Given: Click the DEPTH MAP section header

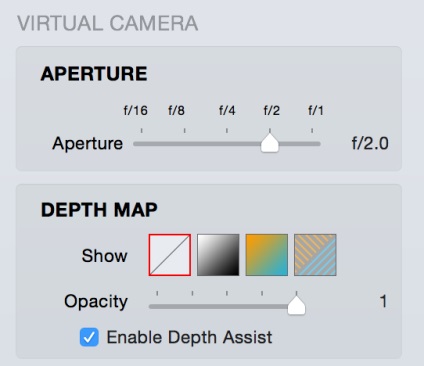Looking at the screenshot, I should [x=99, y=210].
